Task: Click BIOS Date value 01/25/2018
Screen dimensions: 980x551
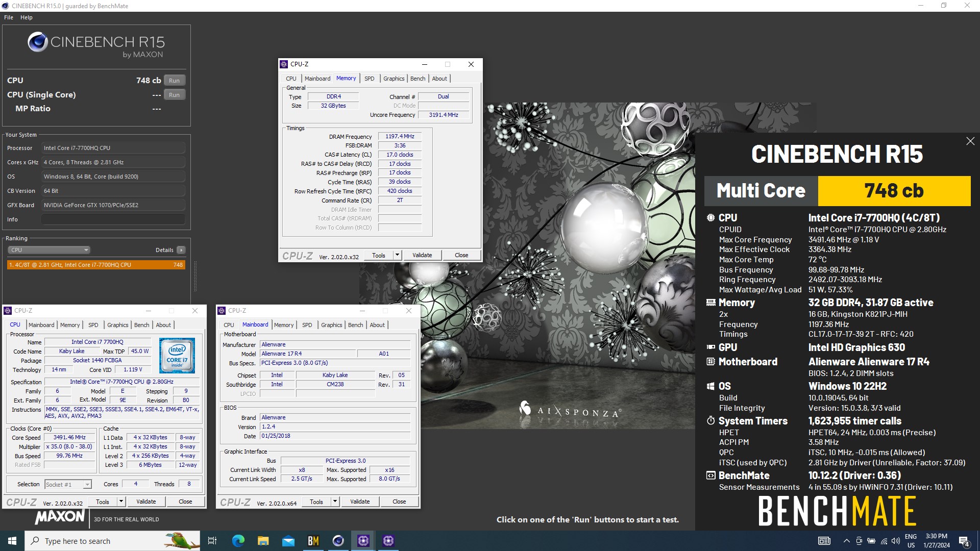Action: (335, 436)
